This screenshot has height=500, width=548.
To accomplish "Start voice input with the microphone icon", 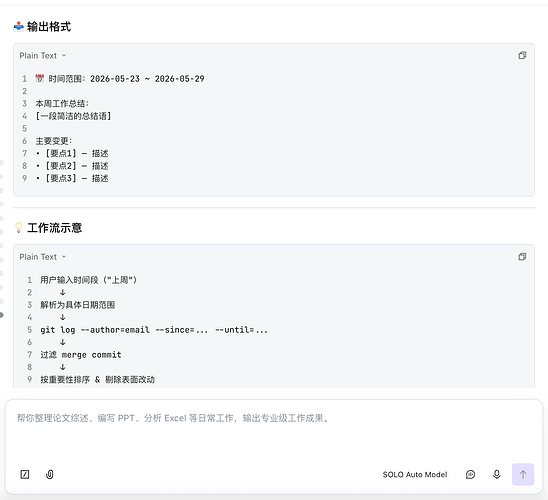I will (x=497, y=474).
